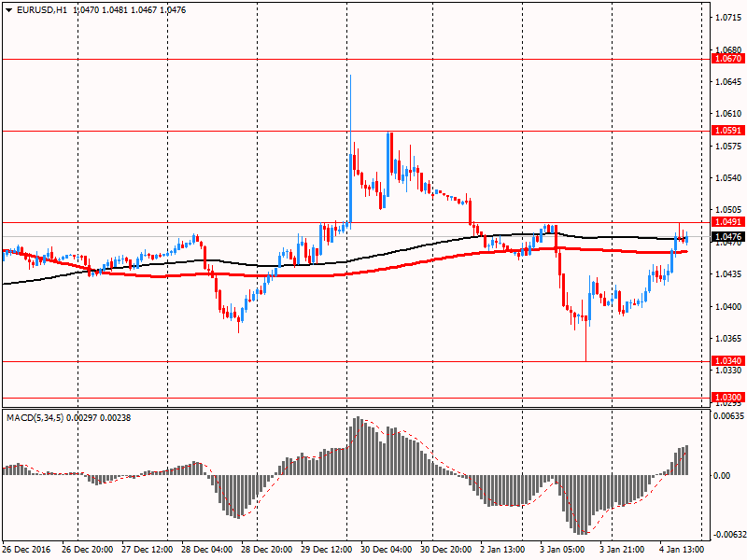Click the 1.0540 price scale value
The width and height of the screenshot is (747, 560).
tap(729, 178)
